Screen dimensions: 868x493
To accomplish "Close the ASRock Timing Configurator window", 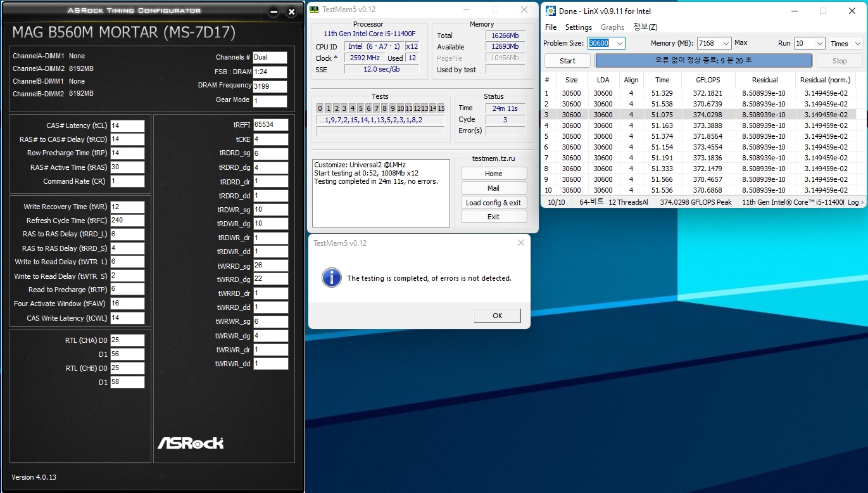I will (x=291, y=12).
